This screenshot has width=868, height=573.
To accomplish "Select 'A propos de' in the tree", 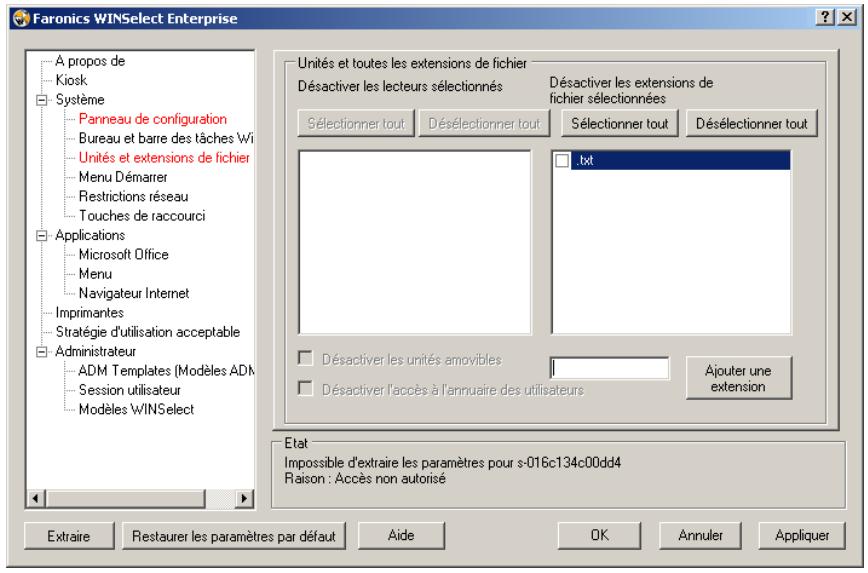I will coord(90,61).
